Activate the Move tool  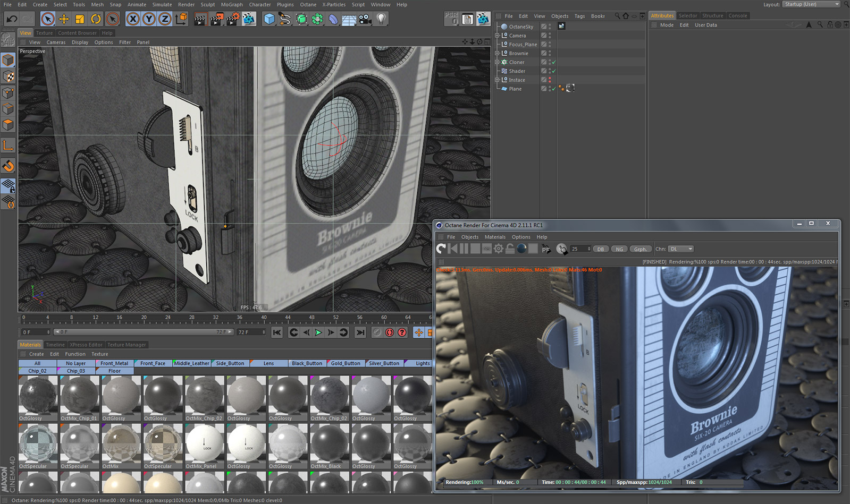(x=64, y=19)
